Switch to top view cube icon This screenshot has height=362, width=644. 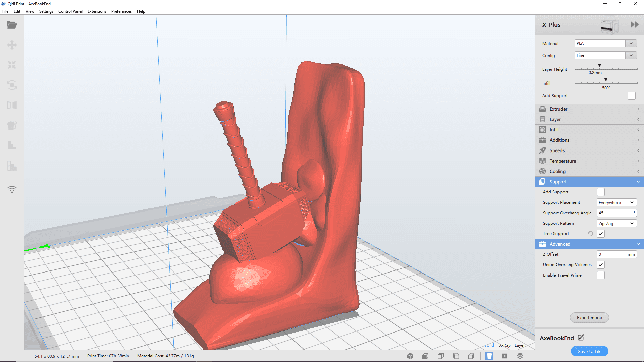pos(441,356)
